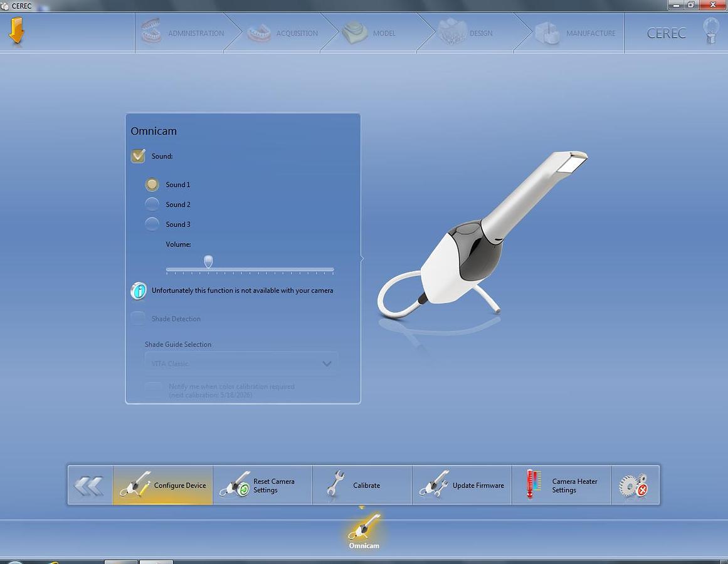Click the orange down-arrow system menu icon
Image resolution: width=728 pixels, height=564 pixels.
click(x=17, y=31)
